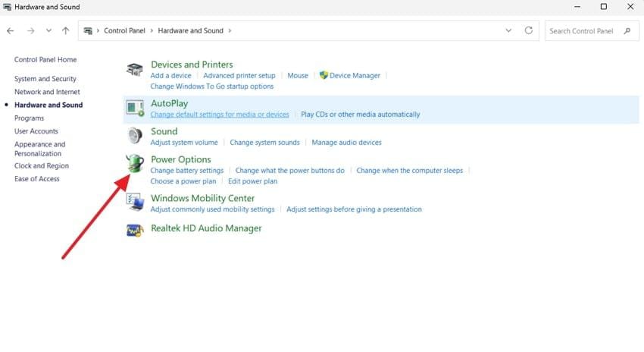Open Network and Internet category
This screenshot has height=352, width=644.
(47, 92)
